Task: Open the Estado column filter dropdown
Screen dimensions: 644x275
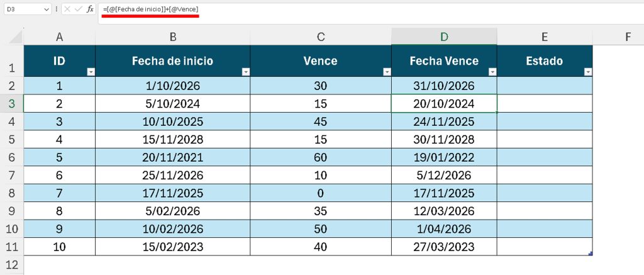Action: (588, 72)
